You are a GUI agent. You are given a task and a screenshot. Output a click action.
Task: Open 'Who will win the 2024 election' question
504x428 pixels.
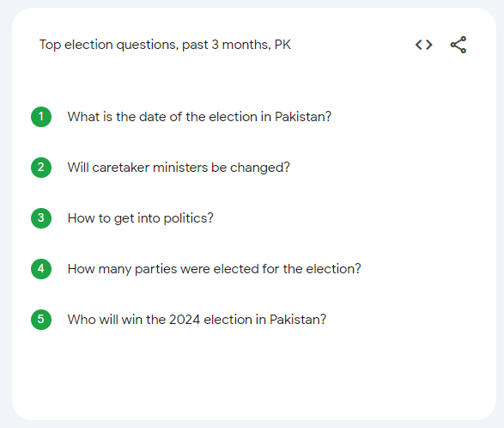[x=197, y=320]
